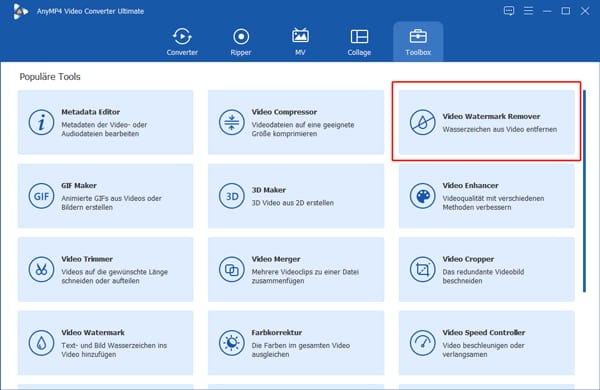Open the 3D Maker title
Image resolution: width=600 pixels, height=390 pixels.
pyautogui.click(x=269, y=190)
